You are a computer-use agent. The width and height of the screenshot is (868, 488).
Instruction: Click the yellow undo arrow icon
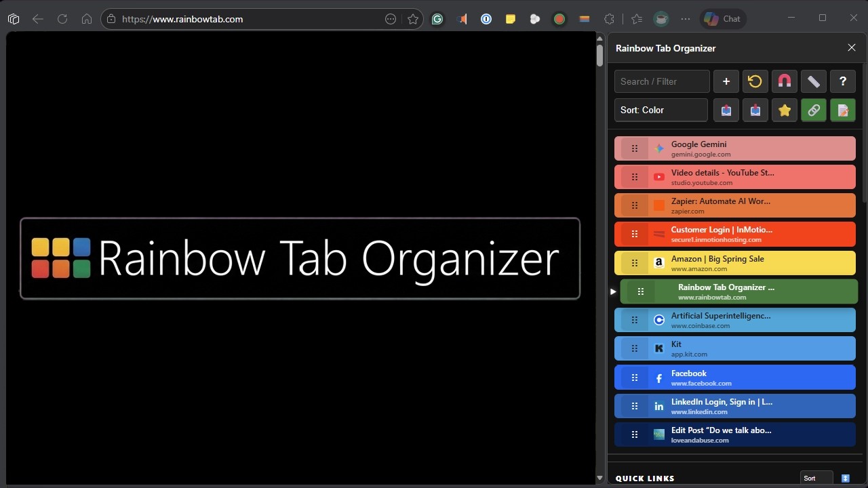[755, 81]
